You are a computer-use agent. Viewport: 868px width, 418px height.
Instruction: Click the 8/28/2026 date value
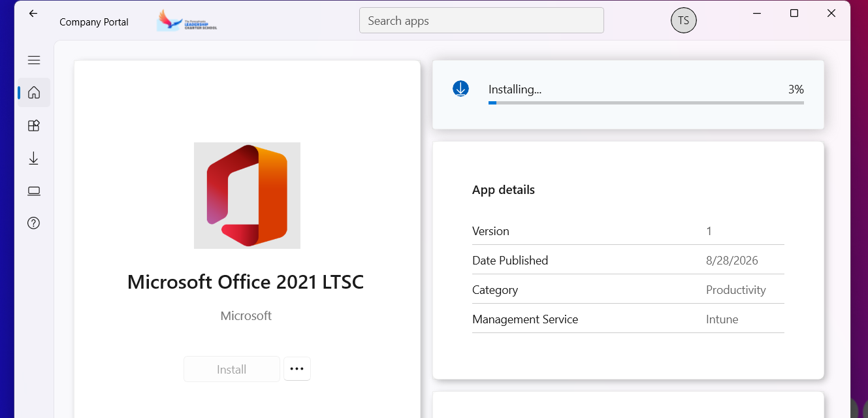point(732,261)
